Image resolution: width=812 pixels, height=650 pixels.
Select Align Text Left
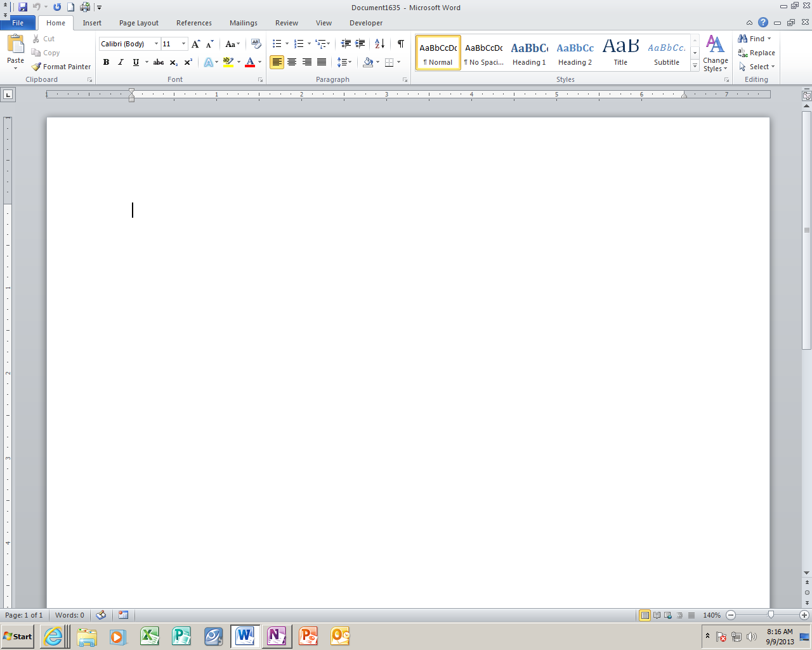(277, 62)
